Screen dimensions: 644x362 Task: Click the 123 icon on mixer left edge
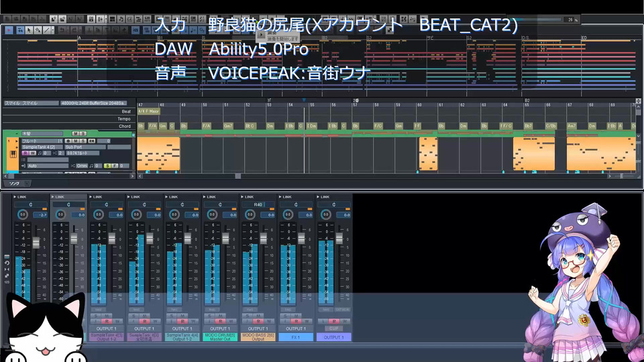(7, 282)
